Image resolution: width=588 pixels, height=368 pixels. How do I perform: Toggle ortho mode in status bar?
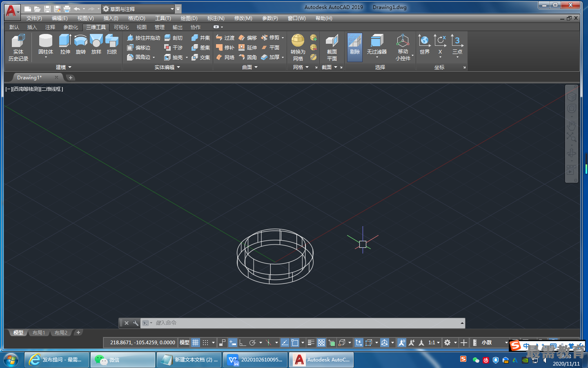pos(243,343)
